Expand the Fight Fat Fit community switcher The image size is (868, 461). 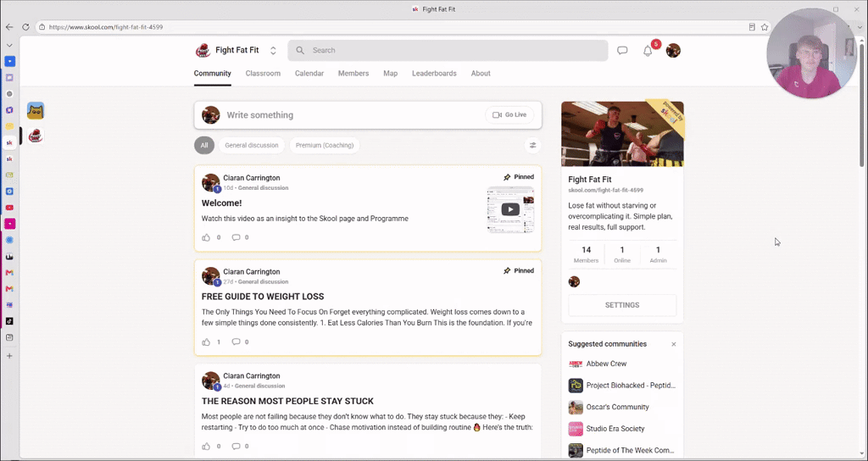(x=273, y=50)
